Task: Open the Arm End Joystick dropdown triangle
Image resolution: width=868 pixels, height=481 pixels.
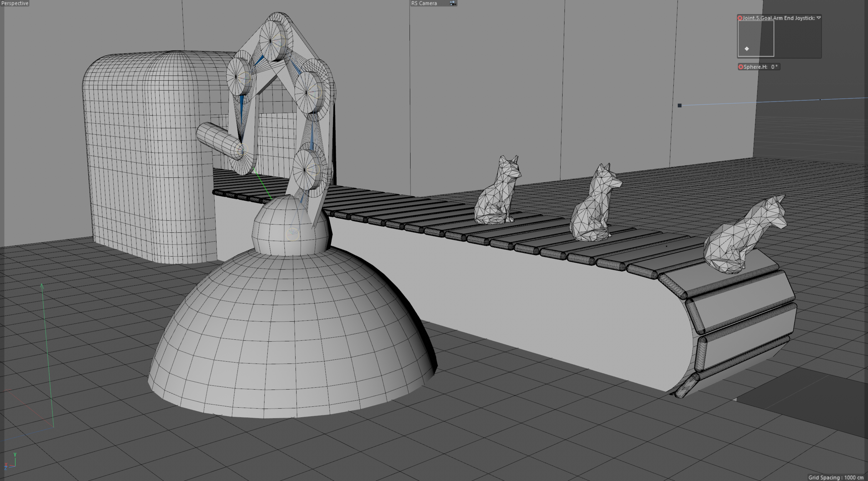Action: pyautogui.click(x=818, y=18)
